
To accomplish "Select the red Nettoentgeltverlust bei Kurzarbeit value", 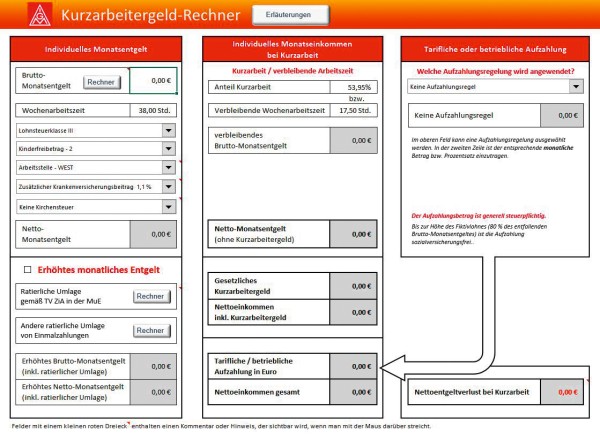I will coord(562,392).
